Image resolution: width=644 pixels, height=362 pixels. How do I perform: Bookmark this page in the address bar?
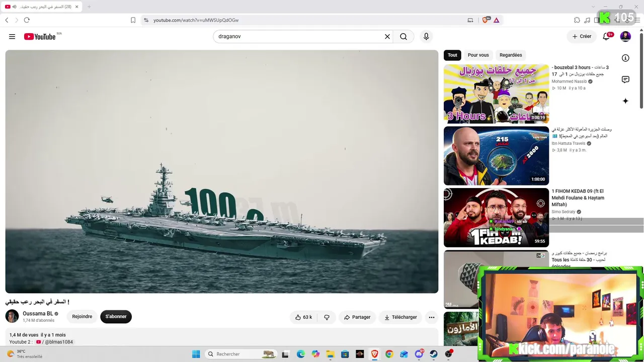(133, 20)
